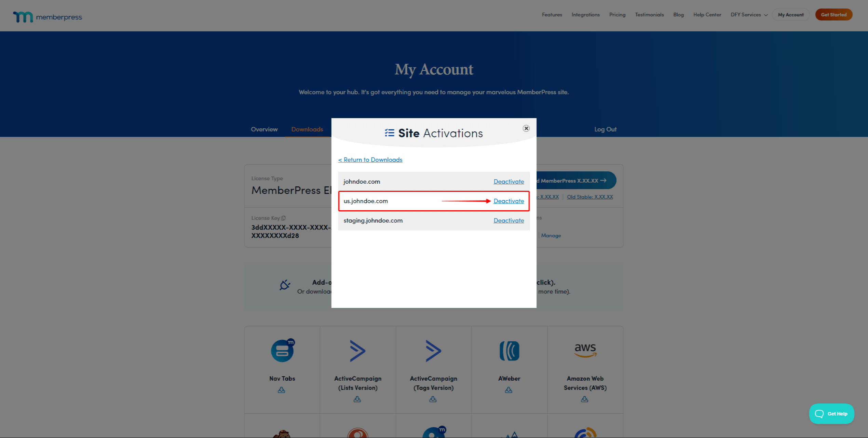
Task: Open the Get Help chat widget
Action: pyautogui.click(x=831, y=414)
